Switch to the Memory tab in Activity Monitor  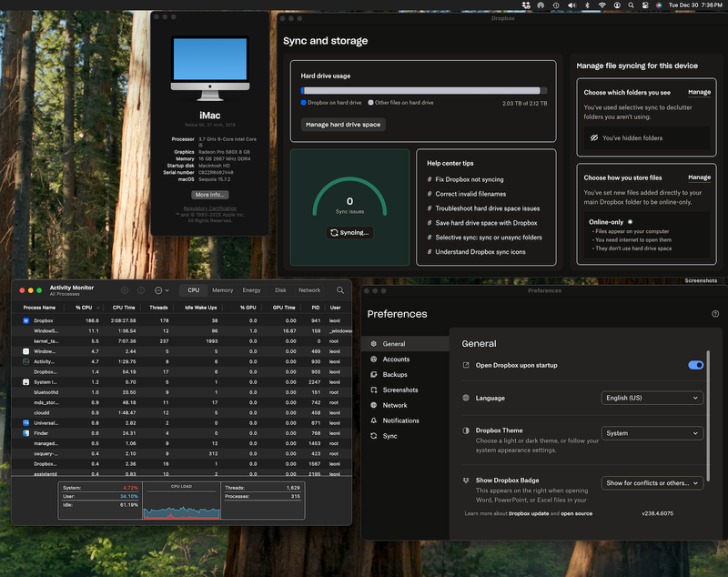222,290
